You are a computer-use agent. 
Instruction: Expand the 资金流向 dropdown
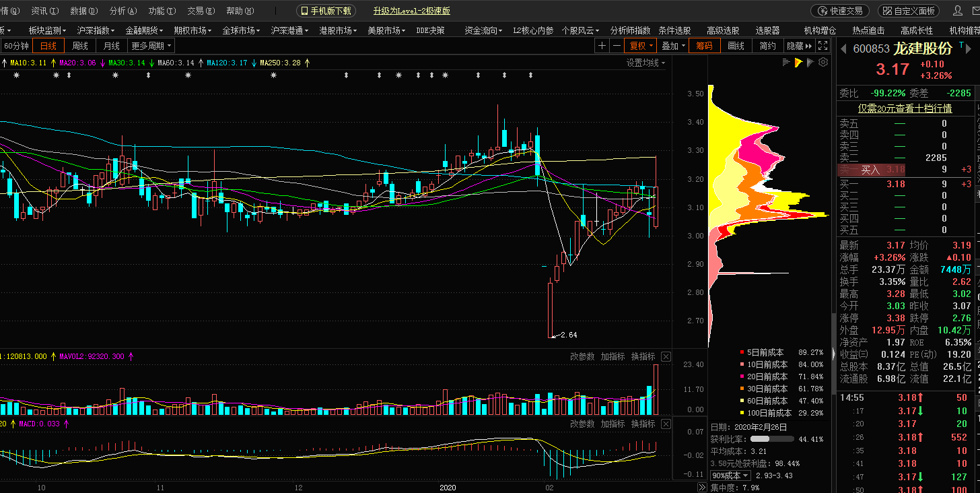[x=484, y=30]
